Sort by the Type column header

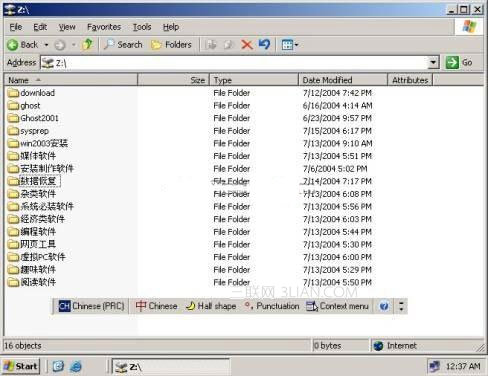pyautogui.click(x=254, y=80)
